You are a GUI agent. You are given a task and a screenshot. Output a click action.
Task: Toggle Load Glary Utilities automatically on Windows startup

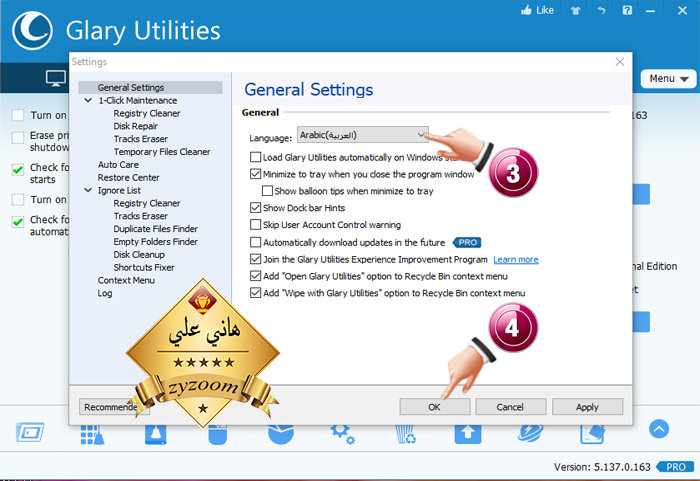255,157
